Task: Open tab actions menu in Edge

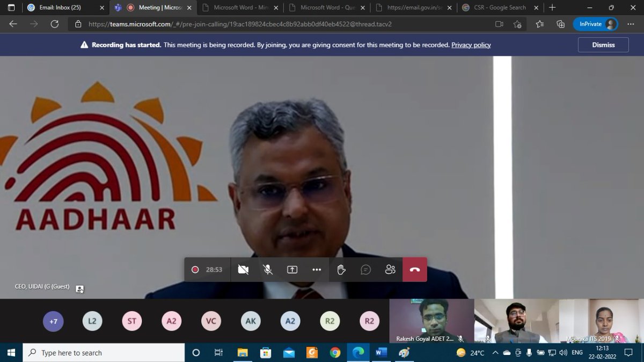Action: [x=11, y=8]
